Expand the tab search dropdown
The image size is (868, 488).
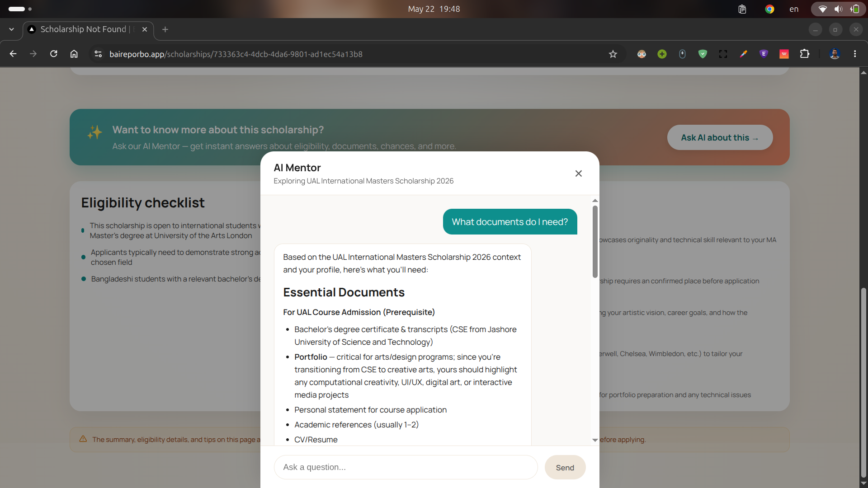click(x=11, y=29)
